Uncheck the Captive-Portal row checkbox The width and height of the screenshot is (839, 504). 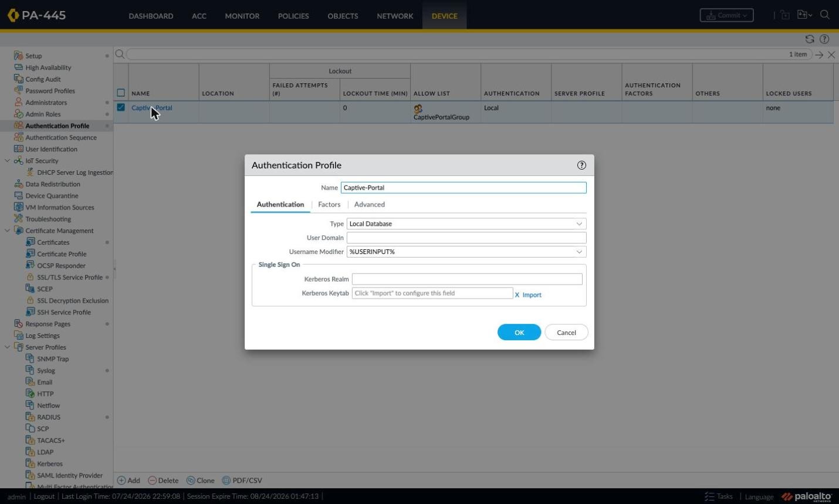coord(121,107)
